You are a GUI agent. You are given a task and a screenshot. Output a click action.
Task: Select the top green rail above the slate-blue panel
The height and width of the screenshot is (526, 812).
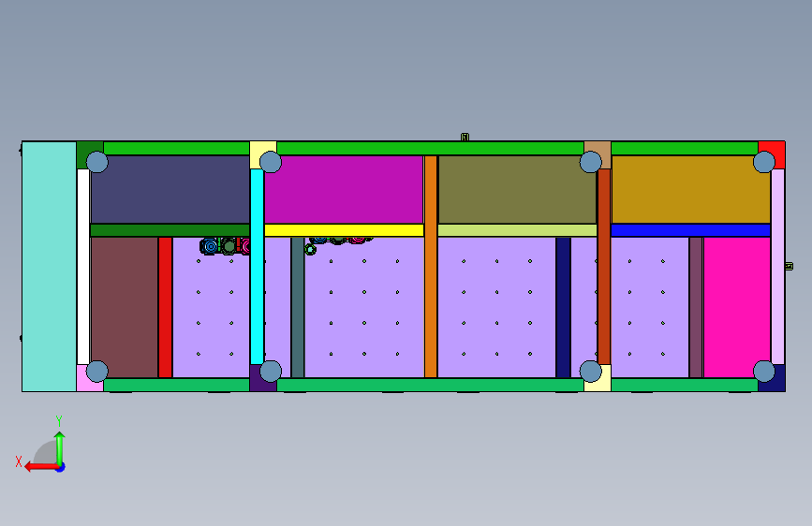(177, 148)
